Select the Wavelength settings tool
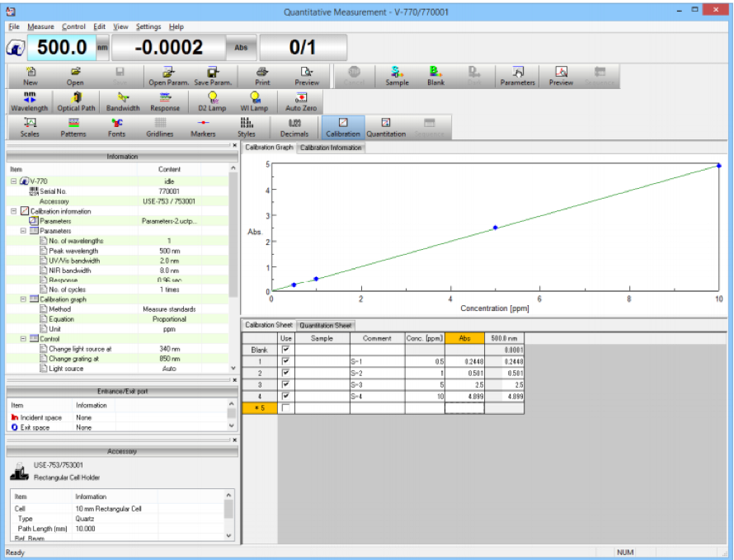Viewport: 734px width, 560px height. (x=30, y=99)
